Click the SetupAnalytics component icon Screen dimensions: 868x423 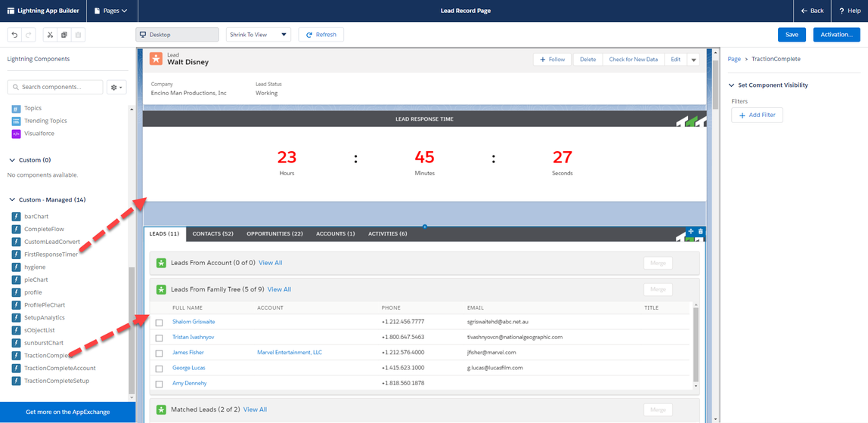coord(15,318)
